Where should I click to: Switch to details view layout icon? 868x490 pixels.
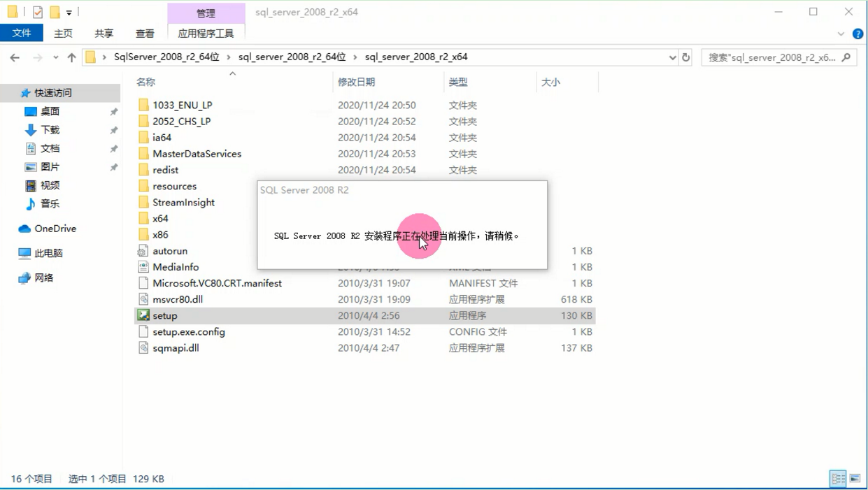coord(838,479)
